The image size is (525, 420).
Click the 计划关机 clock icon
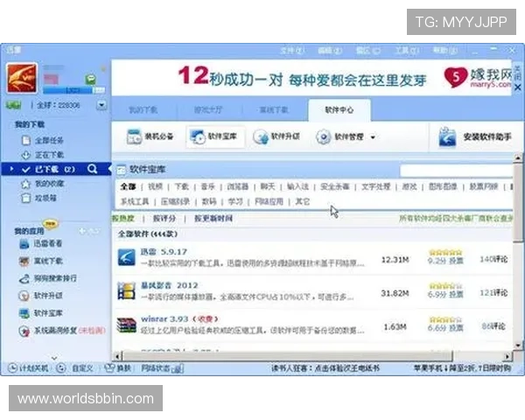coord(12,368)
